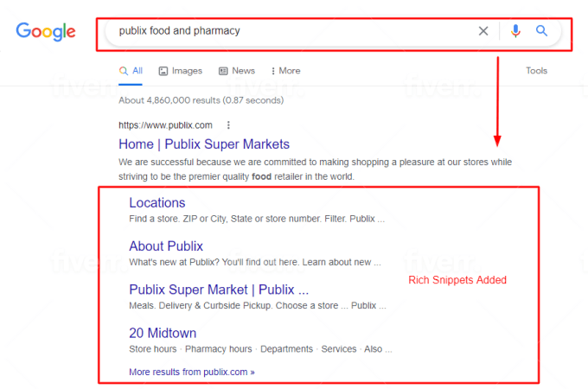
Task: Switch to the Images tab
Action: 181,71
